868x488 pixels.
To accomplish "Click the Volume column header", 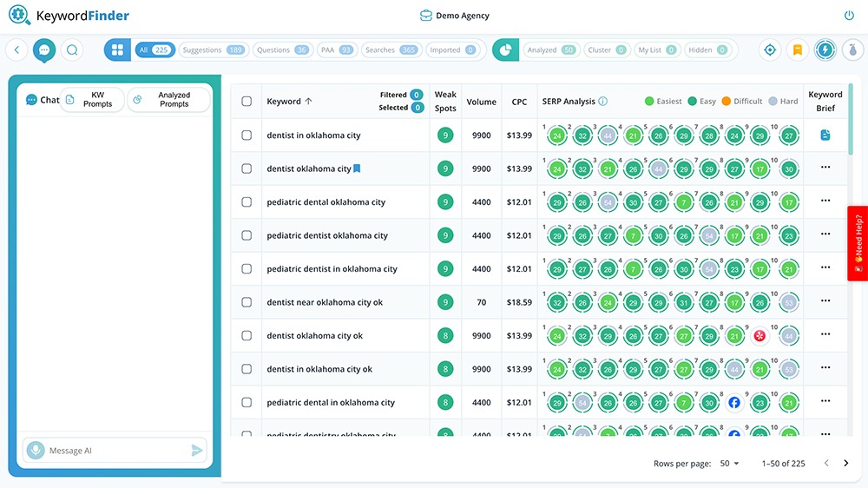I will coord(481,102).
